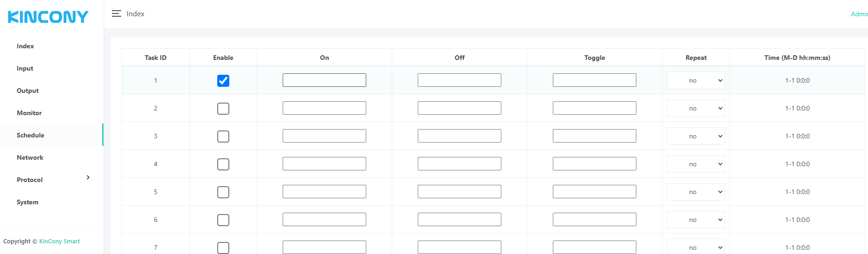Open the Network page in sidebar
This screenshot has width=868, height=254.
30,158
